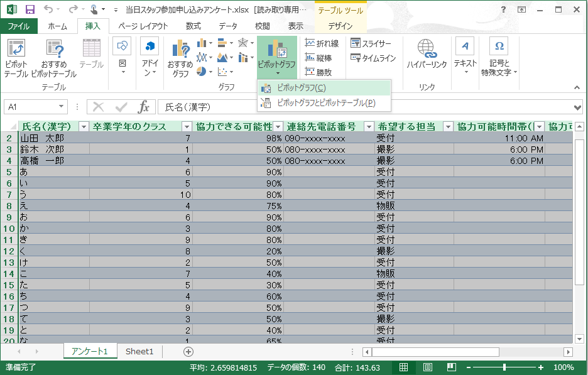
Task: Insert a radar chart from the ribbon
Action: point(243,43)
